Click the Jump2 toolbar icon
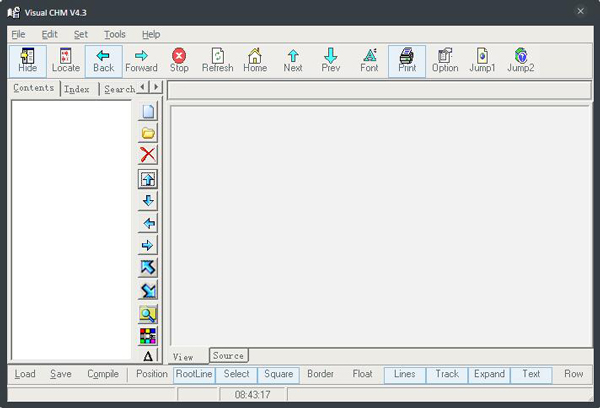Viewport: 600px width, 408px height. click(520, 61)
